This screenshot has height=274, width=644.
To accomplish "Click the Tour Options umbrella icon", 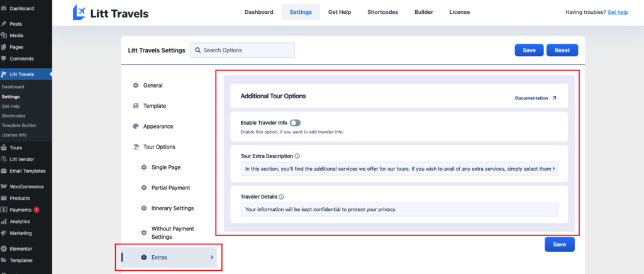I will tap(136, 147).
